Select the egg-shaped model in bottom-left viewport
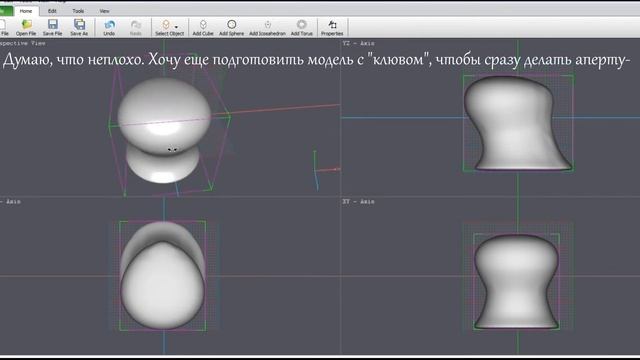640x360 pixels. click(163, 276)
